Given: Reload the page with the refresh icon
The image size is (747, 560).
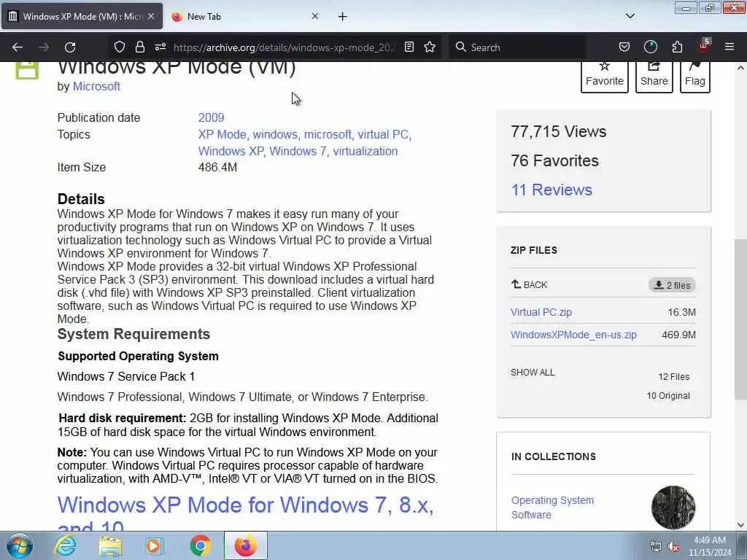Looking at the screenshot, I should pos(70,47).
